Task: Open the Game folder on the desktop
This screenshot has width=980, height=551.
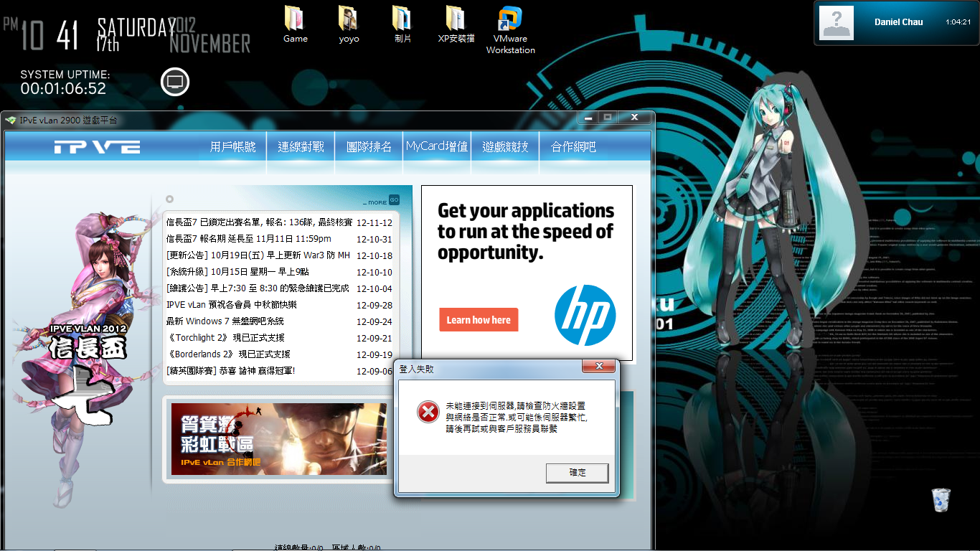Action: (295, 24)
